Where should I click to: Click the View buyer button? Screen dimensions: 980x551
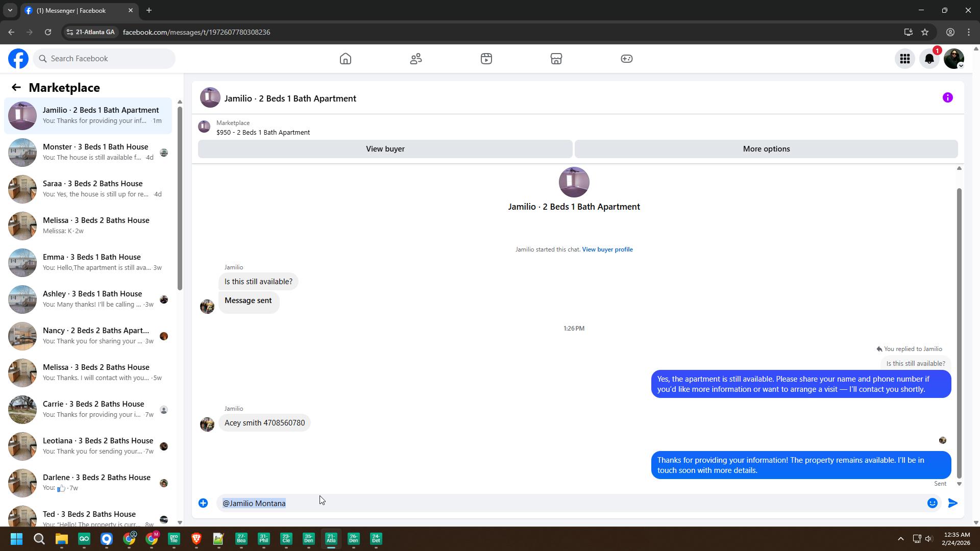(x=385, y=149)
